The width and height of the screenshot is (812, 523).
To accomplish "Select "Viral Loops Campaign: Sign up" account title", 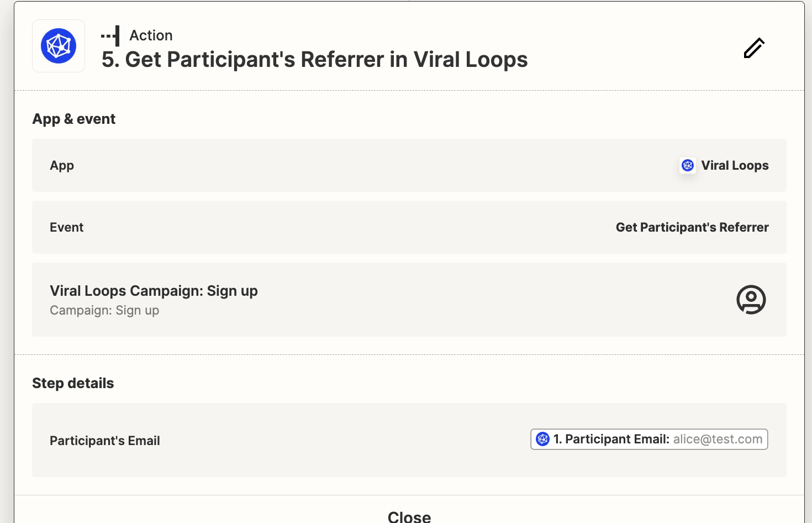I will (x=154, y=291).
